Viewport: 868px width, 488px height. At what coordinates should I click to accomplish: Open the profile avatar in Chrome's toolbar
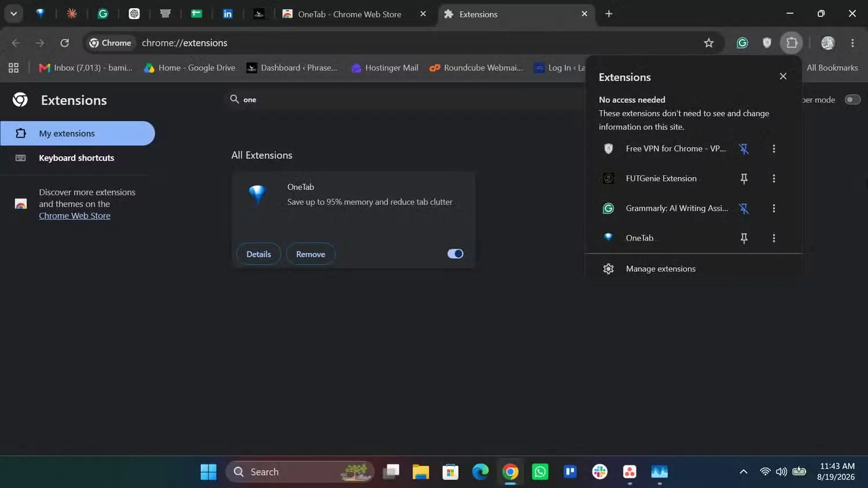point(828,43)
